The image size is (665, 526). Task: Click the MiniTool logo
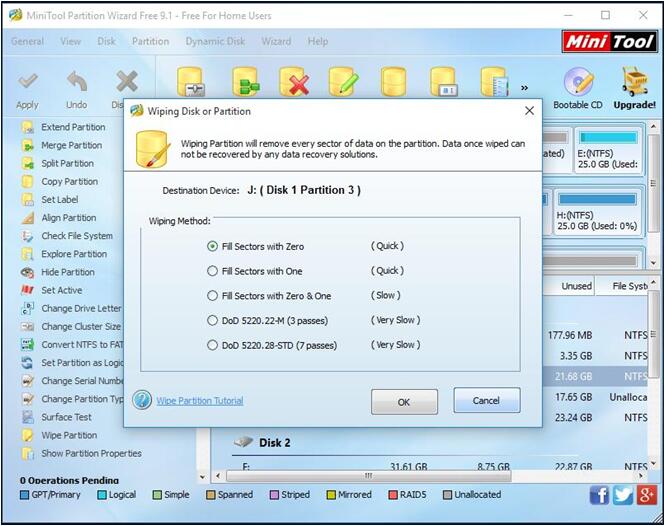click(x=609, y=42)
